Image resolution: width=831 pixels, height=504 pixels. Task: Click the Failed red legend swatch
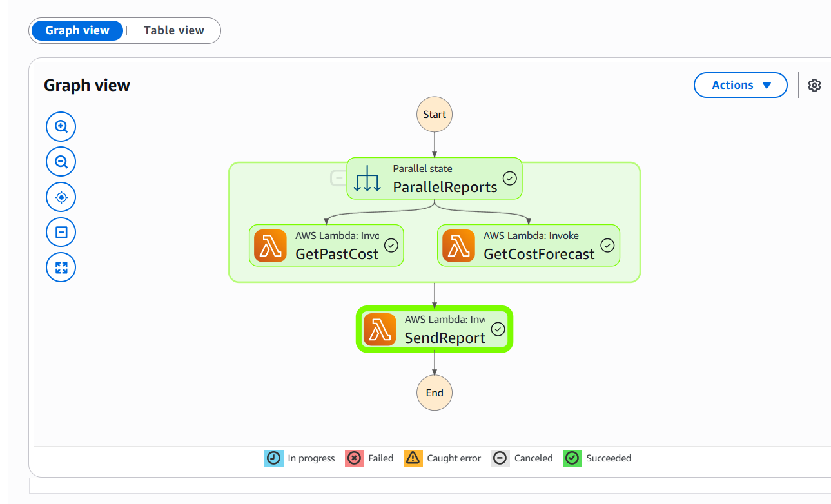click(355, 458)
